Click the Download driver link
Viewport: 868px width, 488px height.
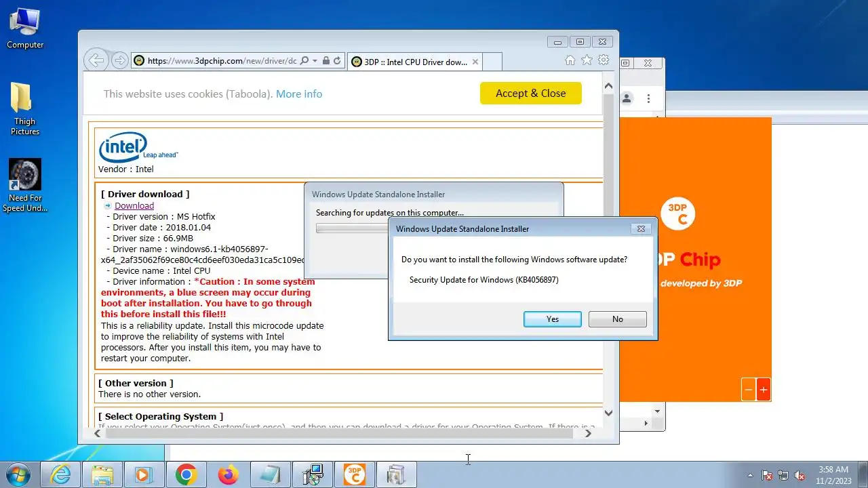134,206
